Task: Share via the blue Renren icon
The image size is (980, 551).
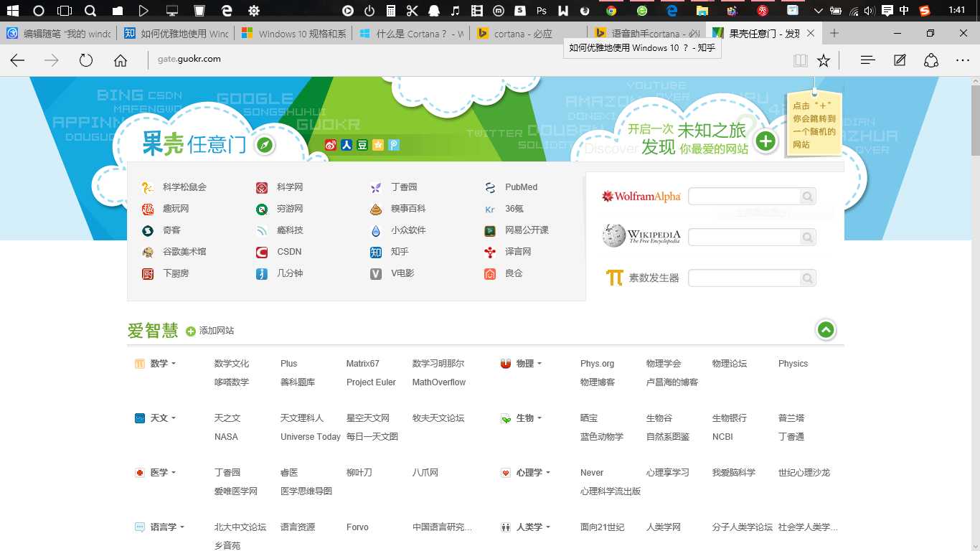Action: point(346,145)
